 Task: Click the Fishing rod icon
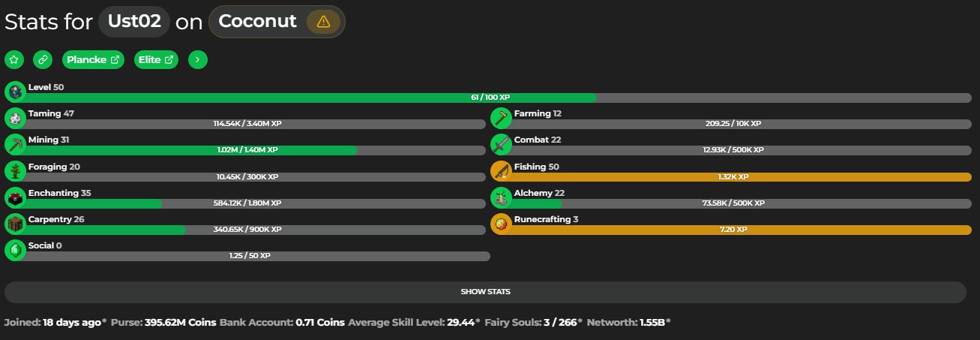click(x=501, y=172)
